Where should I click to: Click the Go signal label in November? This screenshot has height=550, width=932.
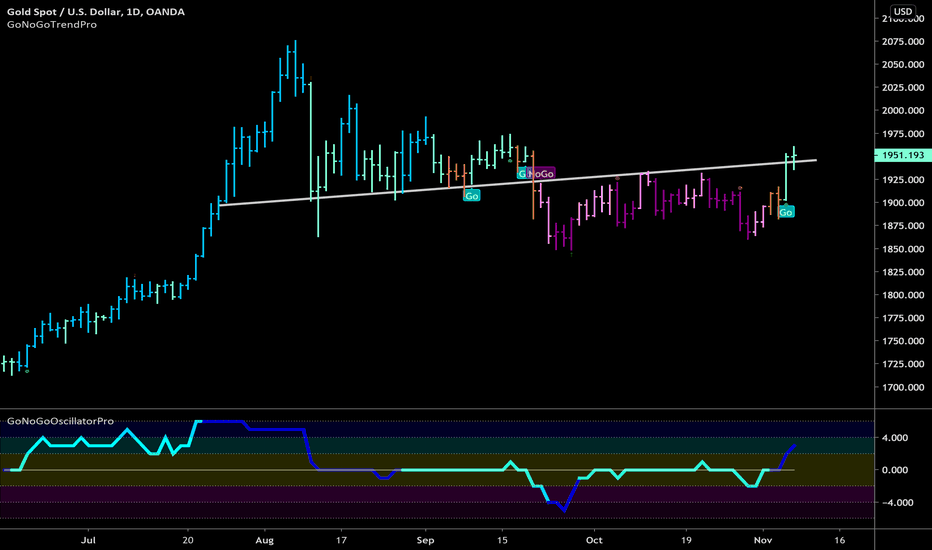tap(786, 212)
